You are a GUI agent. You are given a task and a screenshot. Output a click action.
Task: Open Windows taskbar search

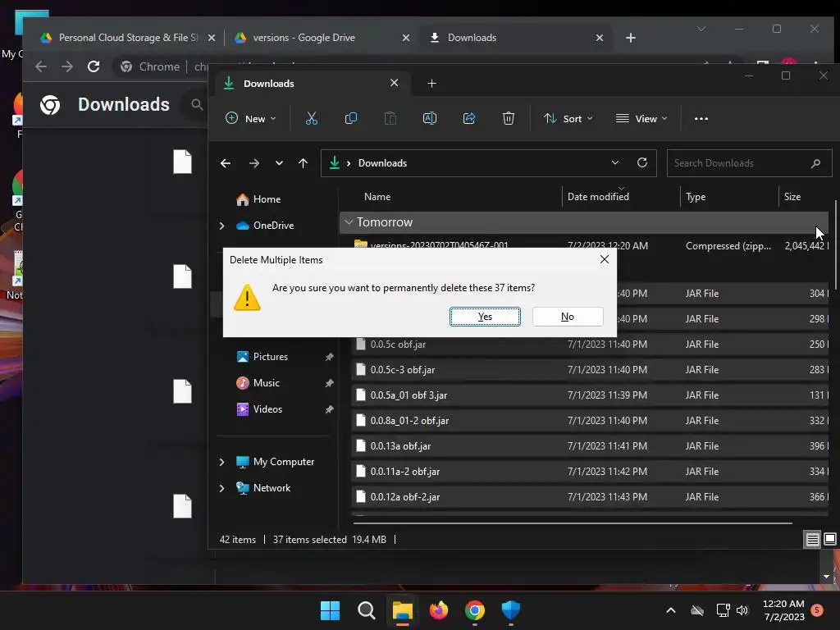pyautogui.click(x=367, y=610)
